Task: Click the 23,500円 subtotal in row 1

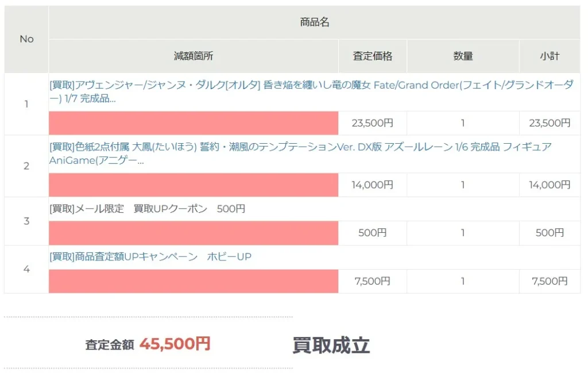Action: (549, 123)
